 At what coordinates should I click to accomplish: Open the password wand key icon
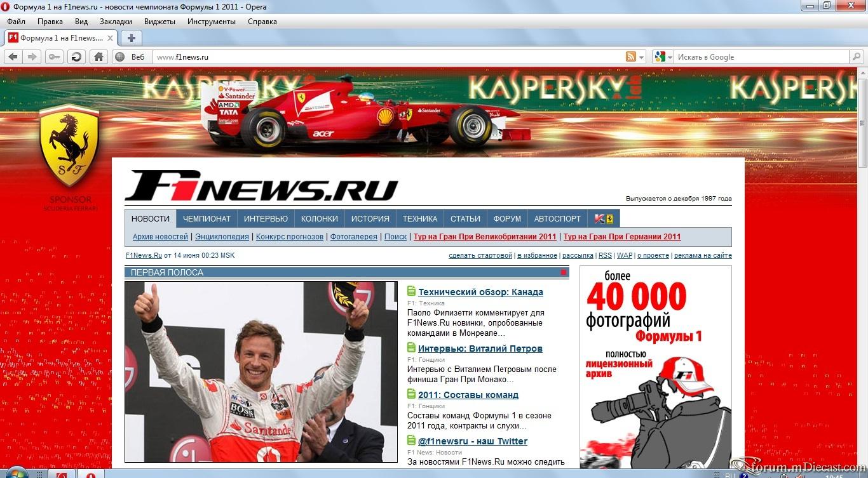54,56
